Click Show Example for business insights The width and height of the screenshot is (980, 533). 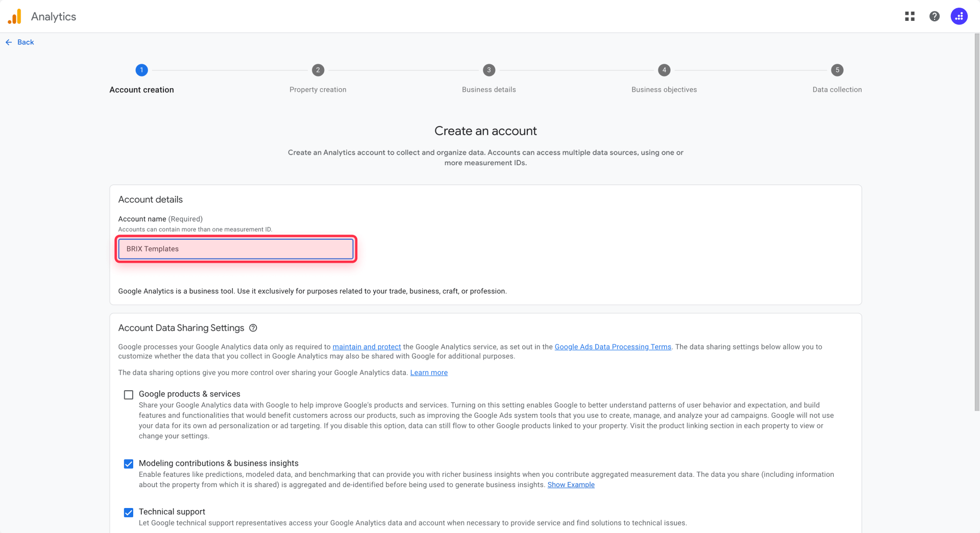pos(571,485)
